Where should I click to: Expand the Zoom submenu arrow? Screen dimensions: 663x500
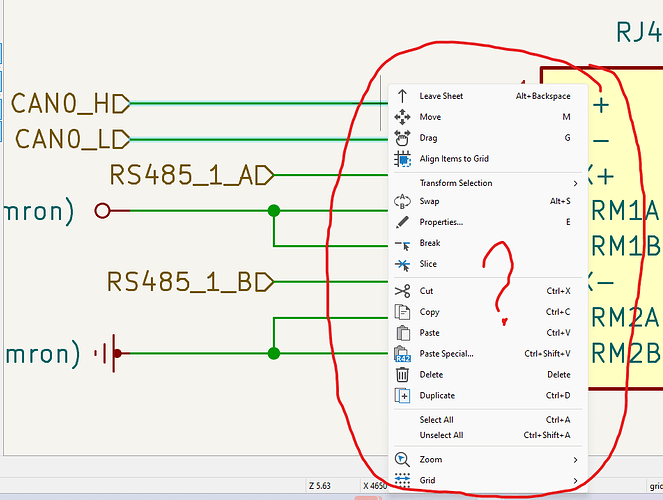pyautogui.click(x=575, y=459)
